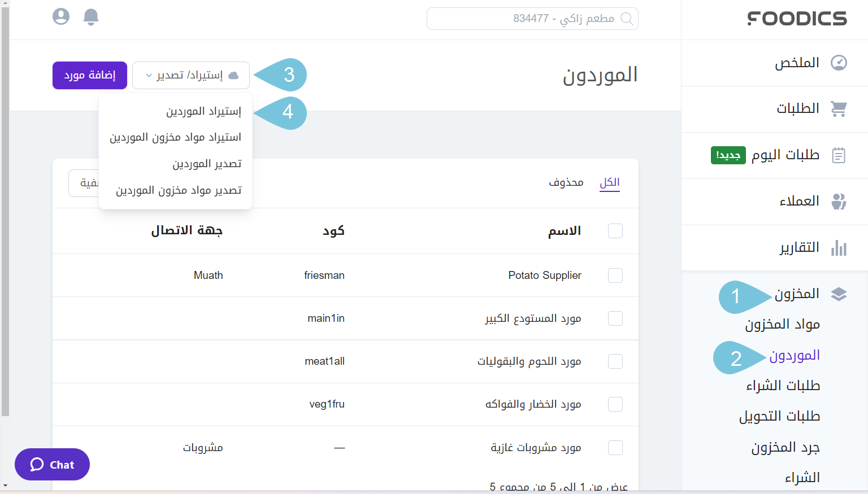Switch to the محذوف tab
Screen dimensions: 868x494
[567, 182]
